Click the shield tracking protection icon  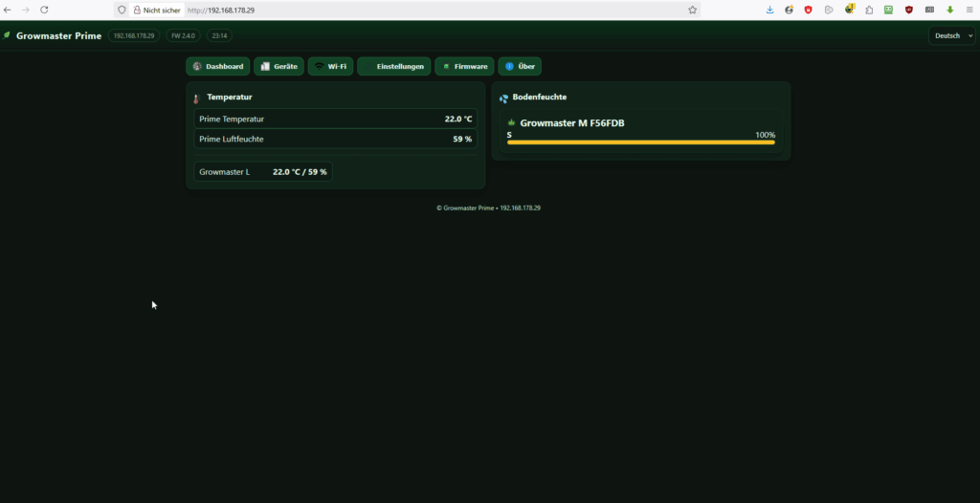pos(122,10)
